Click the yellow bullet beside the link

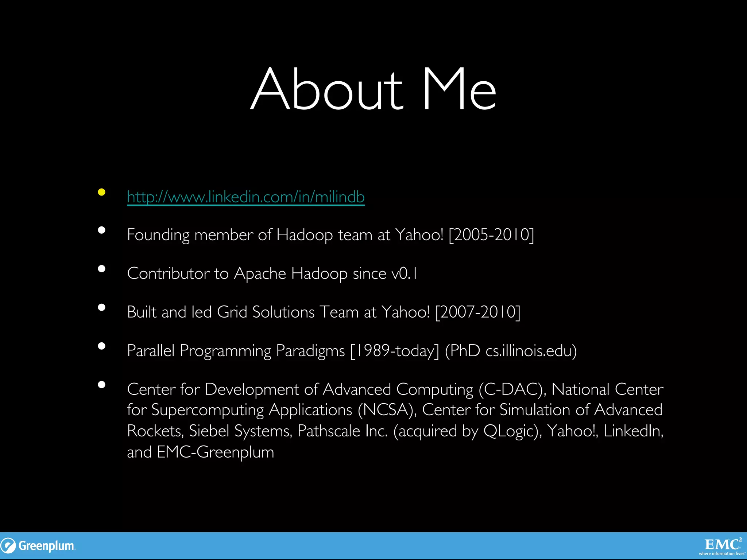(x=102, y=192)
